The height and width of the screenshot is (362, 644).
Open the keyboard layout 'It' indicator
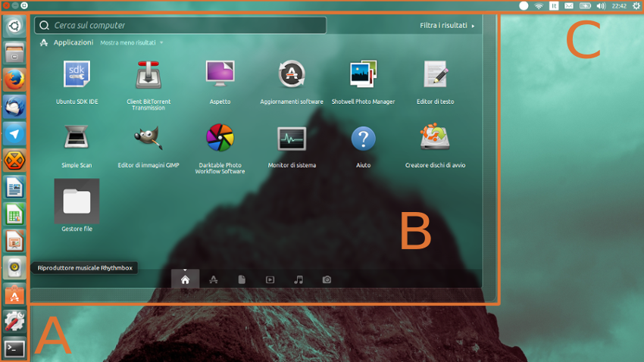[x=553, y=6]
